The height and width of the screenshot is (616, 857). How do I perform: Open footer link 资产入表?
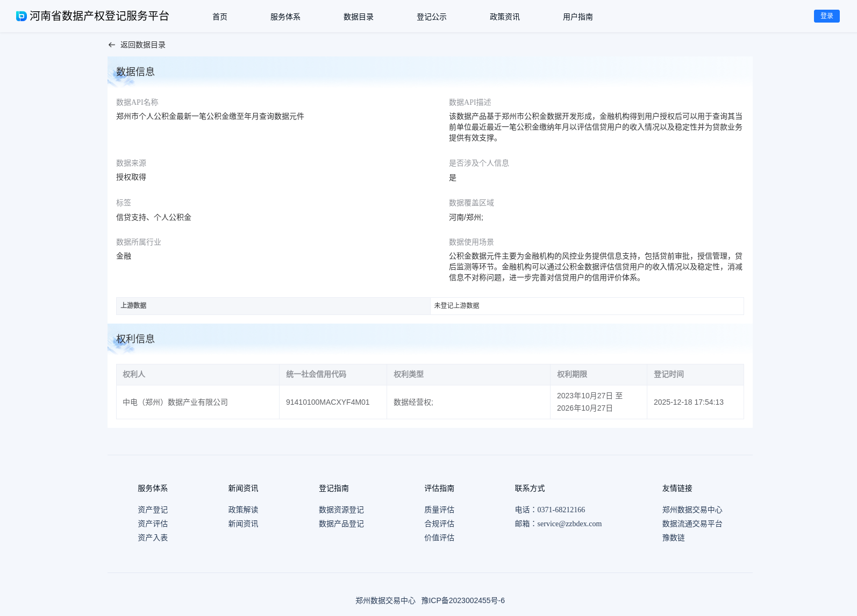(x=153, y=538)
